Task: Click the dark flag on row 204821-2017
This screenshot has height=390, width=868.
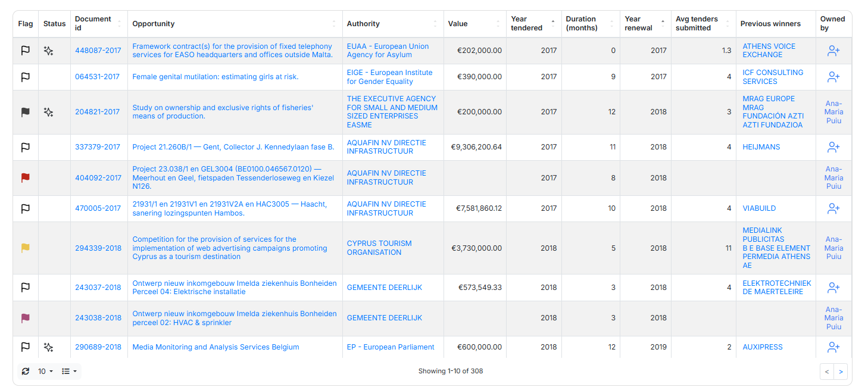Action: 26,112
